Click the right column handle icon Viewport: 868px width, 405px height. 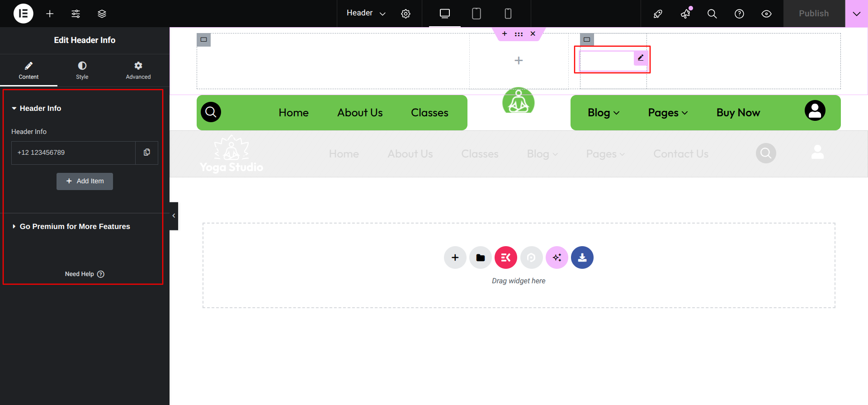point(587,40)
